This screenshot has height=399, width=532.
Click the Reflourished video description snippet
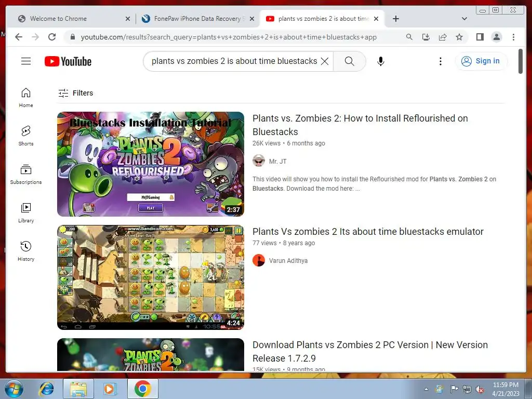point(374,183)
